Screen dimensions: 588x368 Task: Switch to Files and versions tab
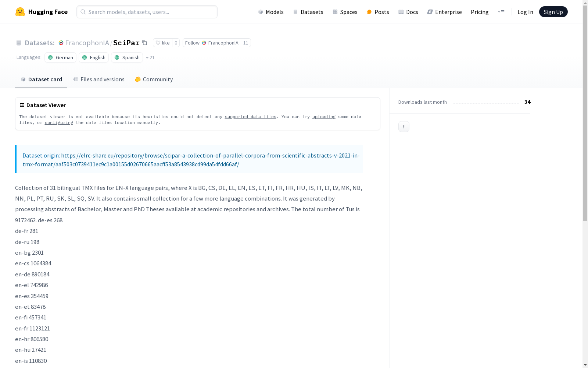(98, 79)
